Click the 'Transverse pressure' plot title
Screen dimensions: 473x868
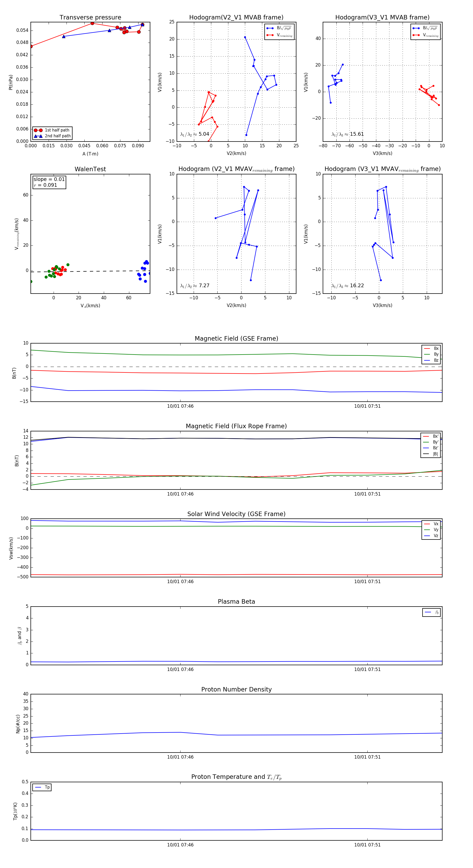[x=90, y=18]
